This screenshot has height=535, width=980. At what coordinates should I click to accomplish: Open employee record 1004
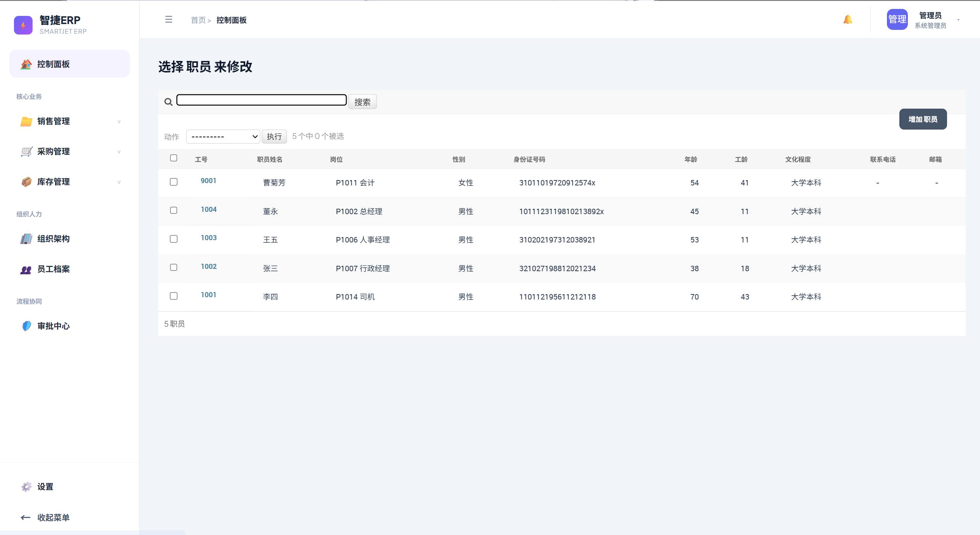[209, 209]
